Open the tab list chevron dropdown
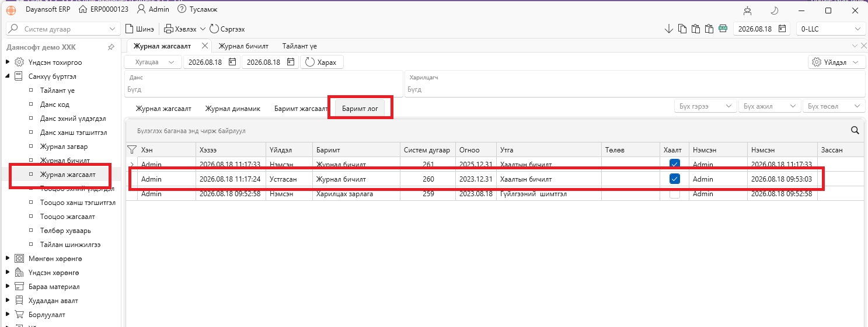 (x=854, y=46)
